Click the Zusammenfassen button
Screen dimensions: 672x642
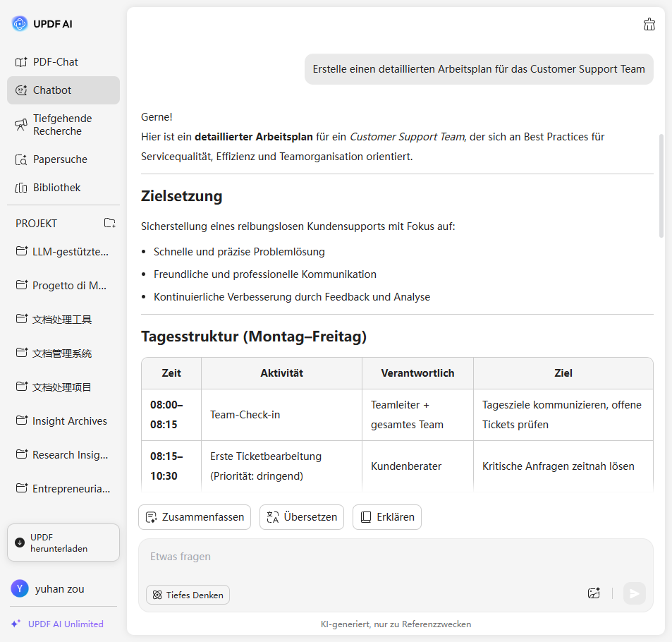[x=195, y=517]
